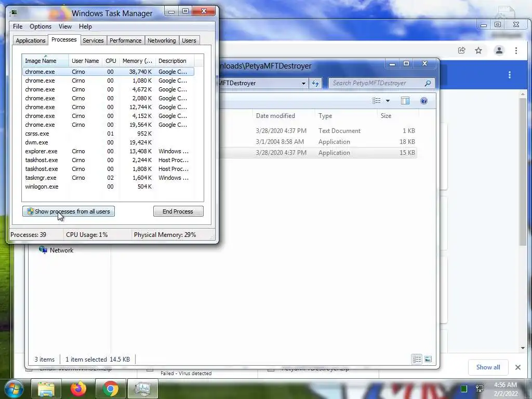The width and height of the screenshot is (532, 399).
Task: Click the Explorer change view icon
Action: (x=376, y=101)
